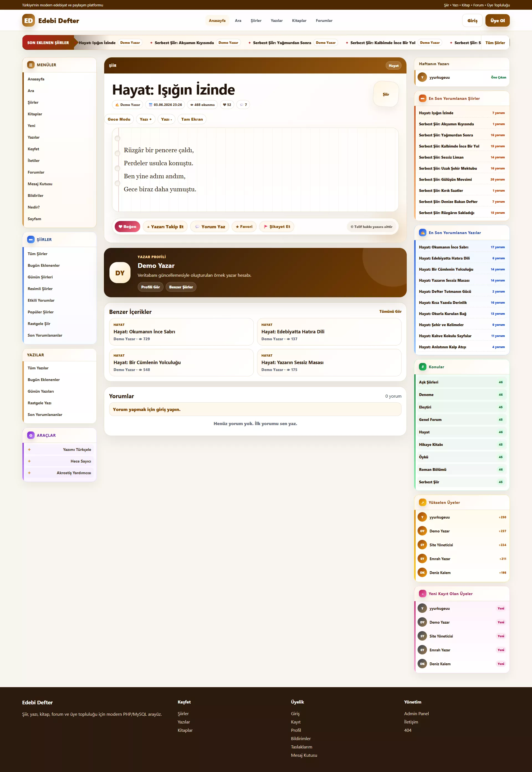Open Roman Bölümü topic in Konular
The height and width of the screenshot is (772, 532).
click(x=462, y=469)
